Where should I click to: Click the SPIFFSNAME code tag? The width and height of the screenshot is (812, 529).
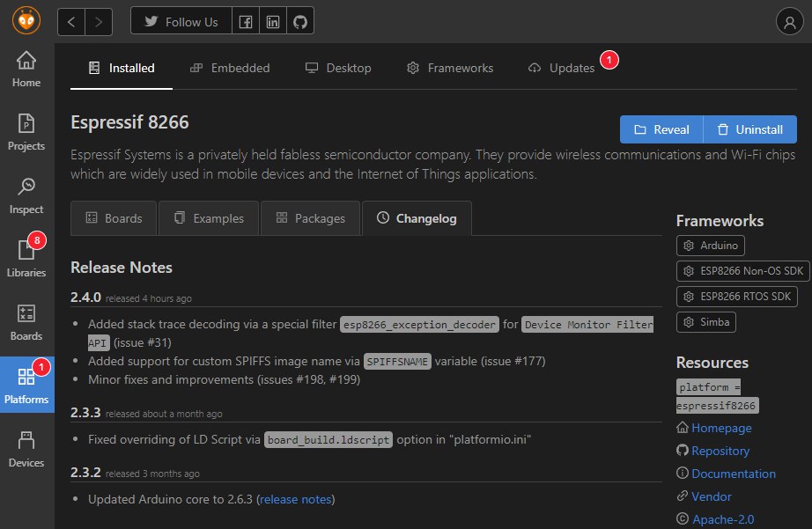[397, 361]
